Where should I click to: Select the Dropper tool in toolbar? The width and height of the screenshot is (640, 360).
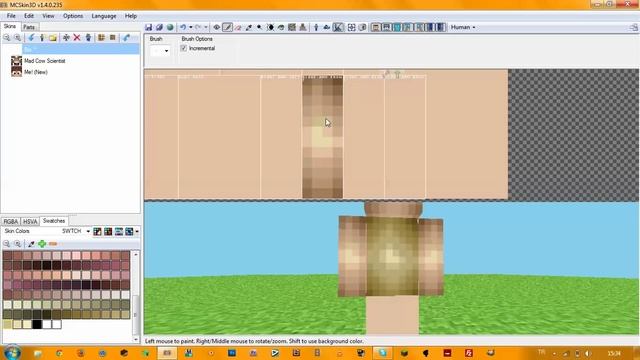[x=249, y=27]
